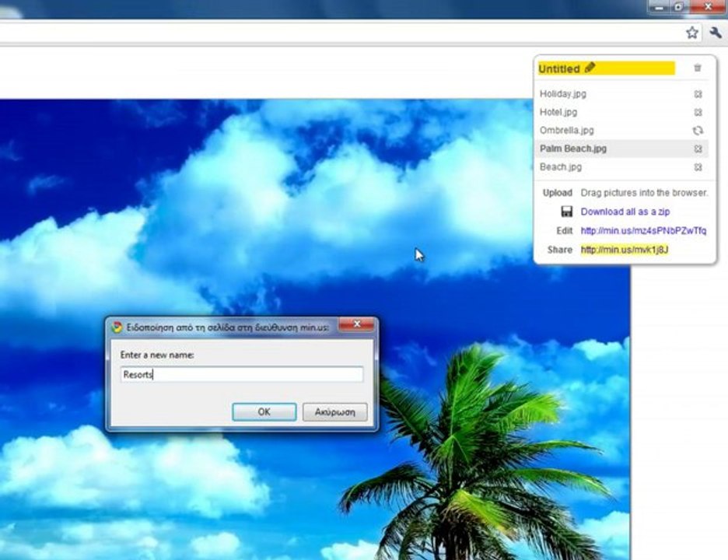The width and height of the screenshot is (728, 560).
Task: Minimize the browser window
Action: pos(659,6)
